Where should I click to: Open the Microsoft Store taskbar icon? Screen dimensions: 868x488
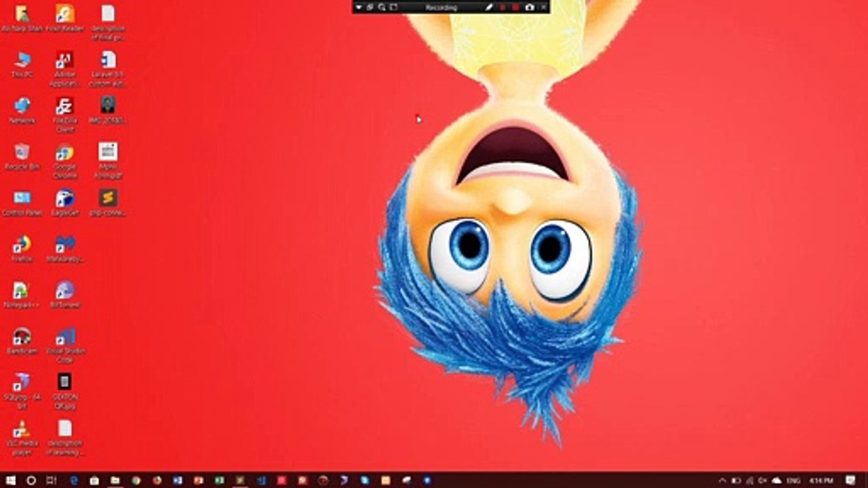[95, 480]
